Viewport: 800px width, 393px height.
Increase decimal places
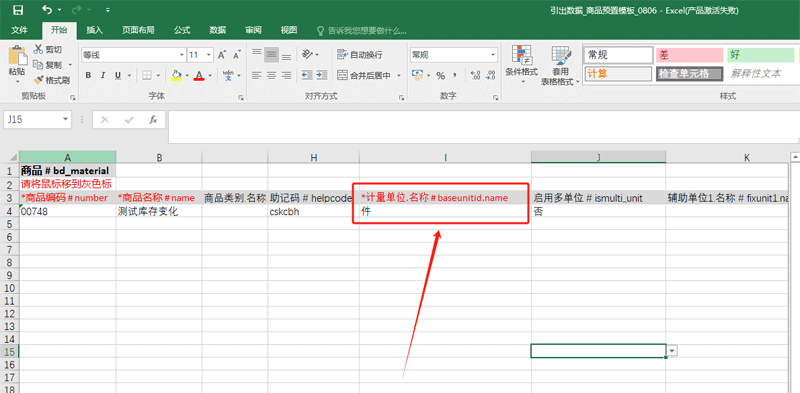476,76
